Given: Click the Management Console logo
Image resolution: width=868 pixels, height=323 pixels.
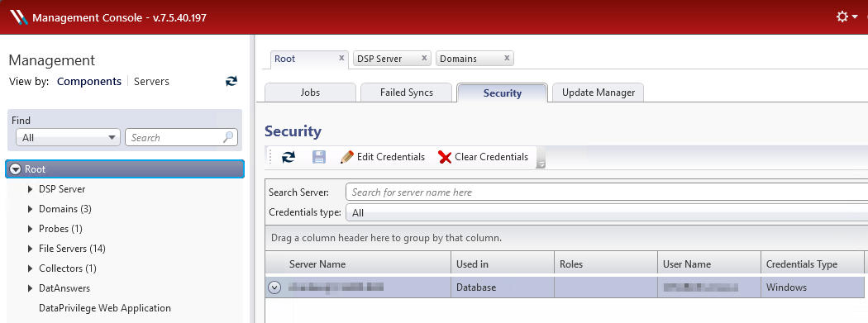Looking at the screenshot, I should pos(18,17).
